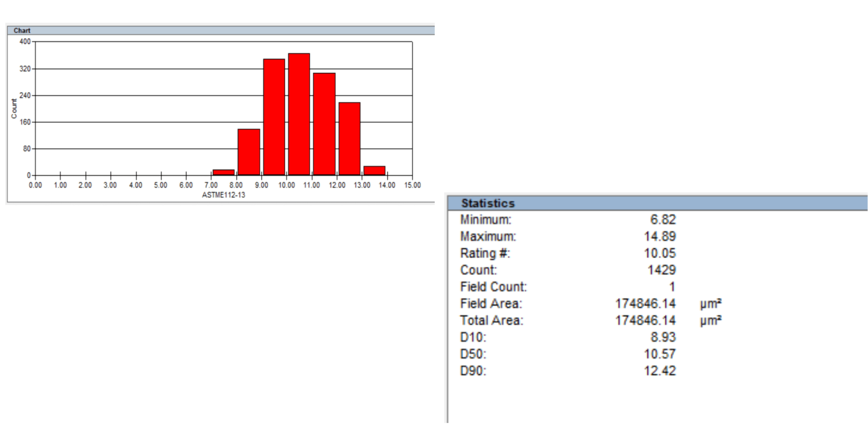The width and height of the screenshot is (868, 434).
Task: Click the histogram bar between 11.00 and 12.00
Action: (324, 124)
